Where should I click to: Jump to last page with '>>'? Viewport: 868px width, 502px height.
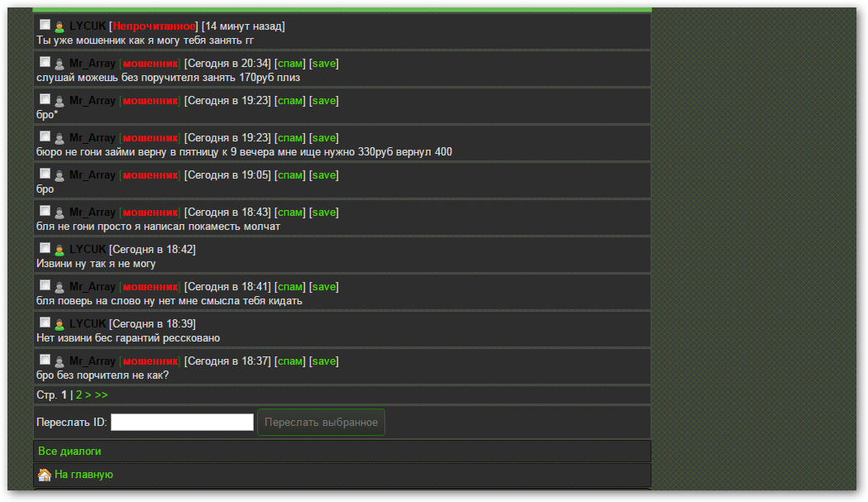click(102, 395)
